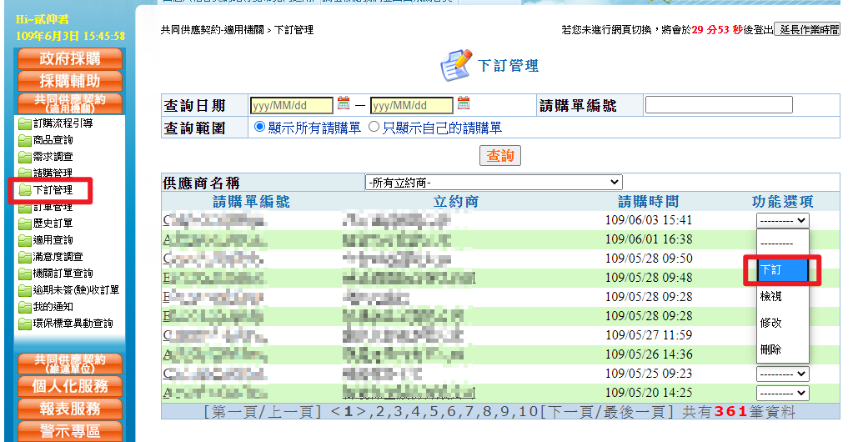Open the 功能選項 dropdown for 109/05/20 14:25 row
This screenshot has width=868, height=442.
[783, 393]
